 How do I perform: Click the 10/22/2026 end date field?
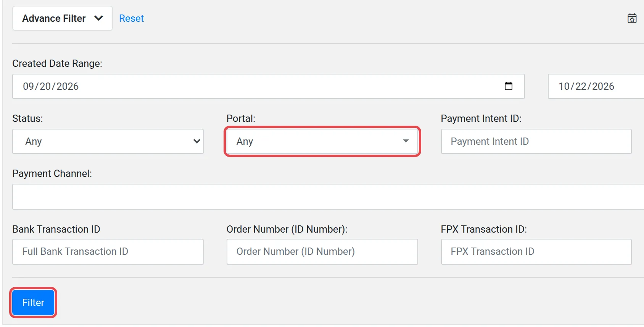pyautogui.click(x=596, y=86)
